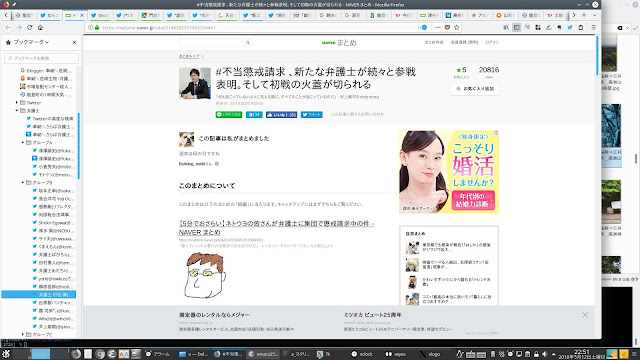The height and width of the screenshot is (360, 640).
Task: Click the まとめ作成 link
Action: point(434,42)
